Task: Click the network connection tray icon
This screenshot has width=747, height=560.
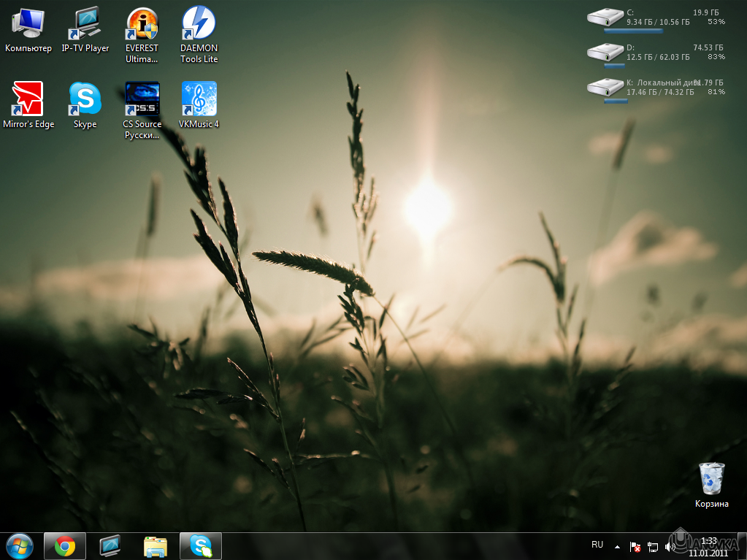Action: coord(653,546)
